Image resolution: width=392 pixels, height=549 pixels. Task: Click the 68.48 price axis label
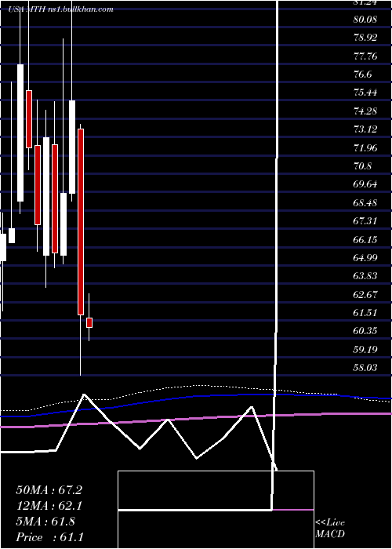point(365,202)
